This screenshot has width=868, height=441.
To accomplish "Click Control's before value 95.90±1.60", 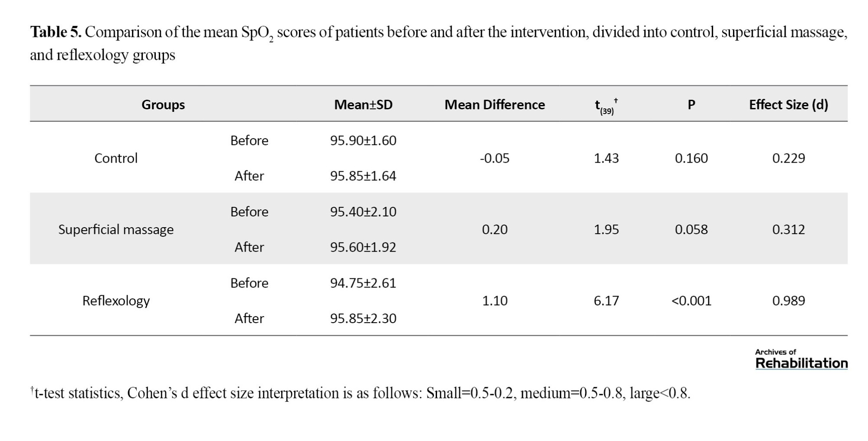I will (363, 140).
